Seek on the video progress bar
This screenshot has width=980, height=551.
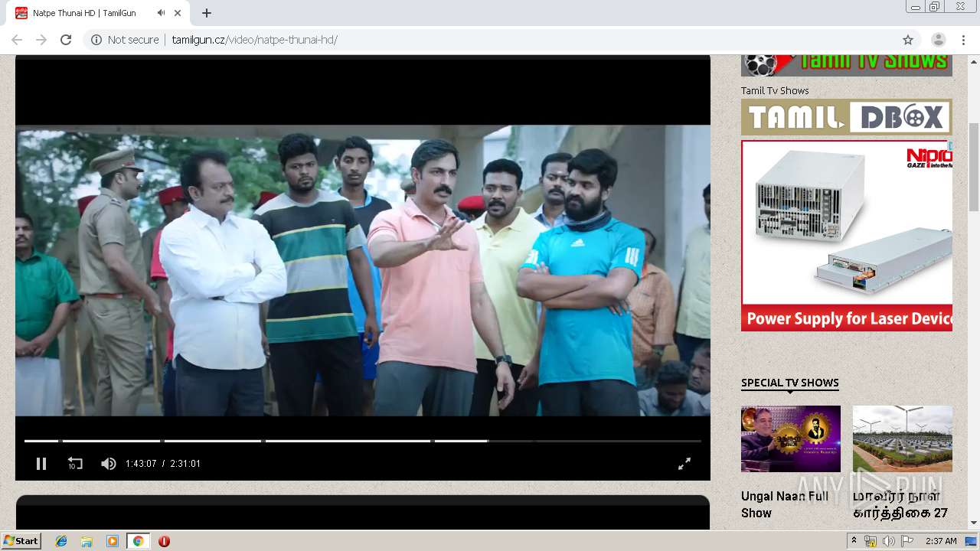(363, 441)
